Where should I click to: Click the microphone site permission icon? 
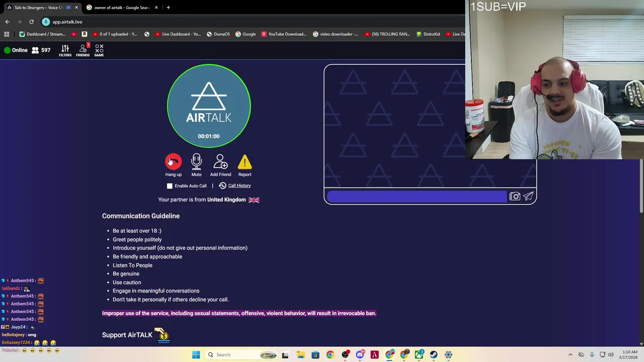coord(46,22)
